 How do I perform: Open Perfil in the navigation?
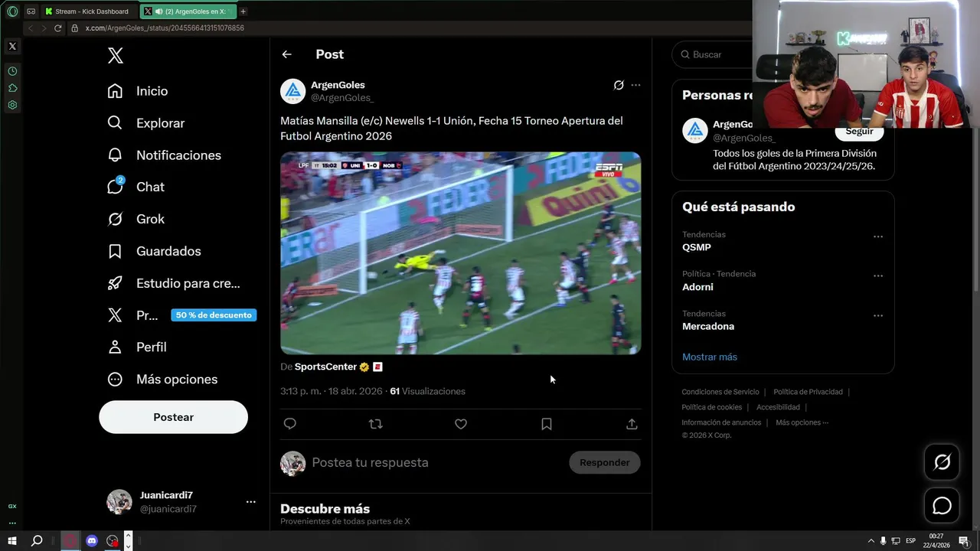point(137,347)
